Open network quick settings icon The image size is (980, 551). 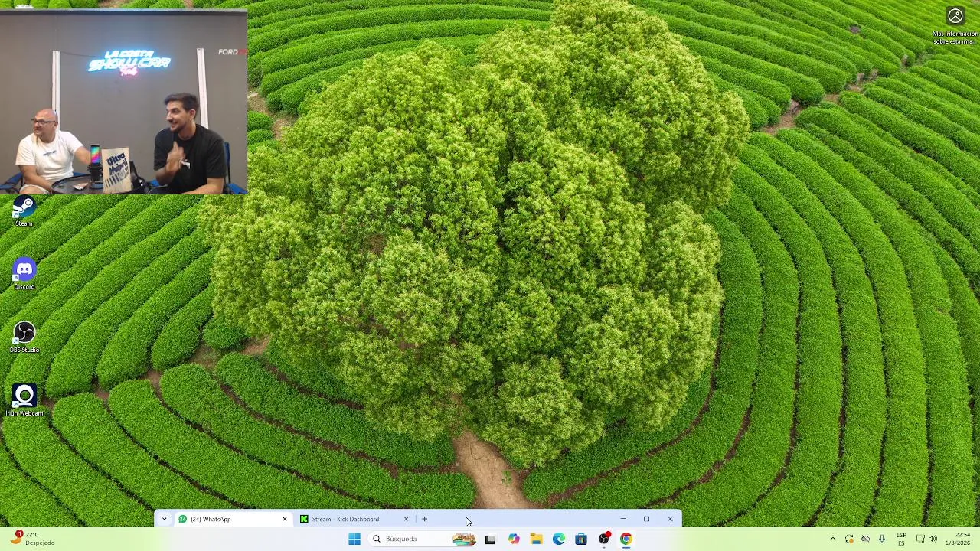pos(920,539)
